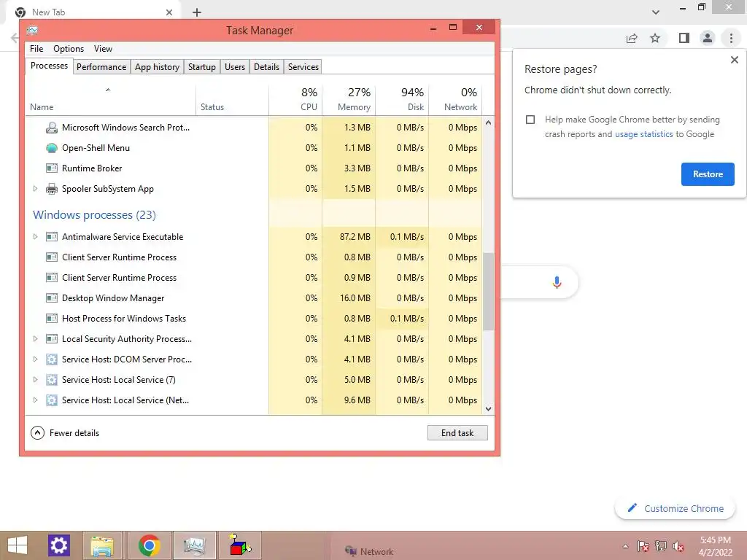Click Restore in the Chrome popup
The height and width of the screenshot is (560, 747).
pos(708,174)
